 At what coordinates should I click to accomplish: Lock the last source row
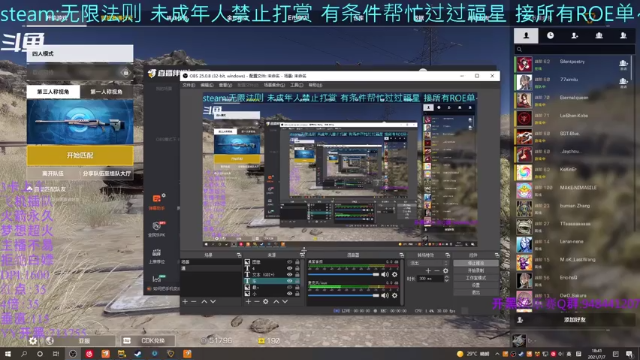[x=297, y=293]
